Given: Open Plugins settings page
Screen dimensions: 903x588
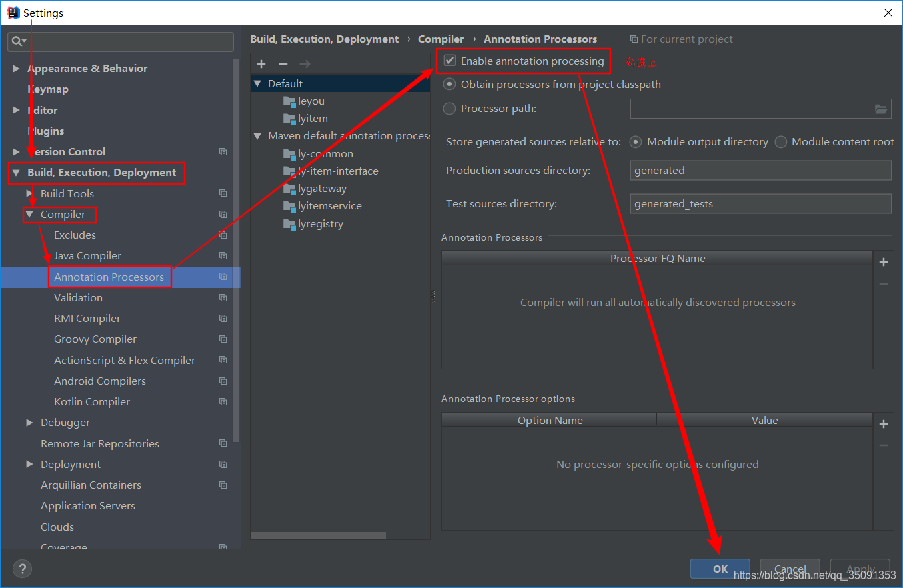Looking at the screenshot, I should [46, 131].
